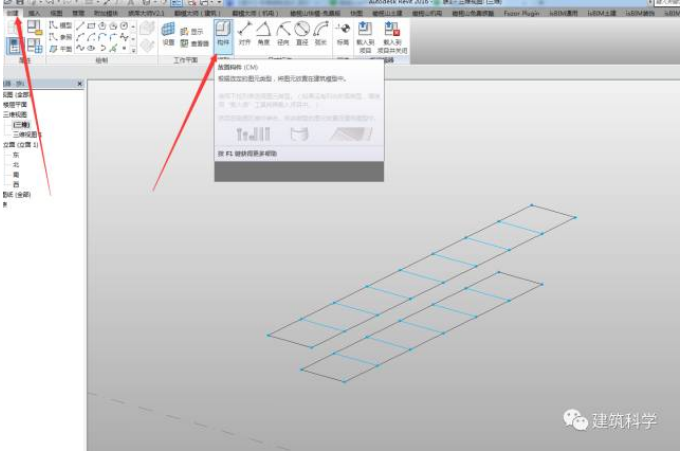Switch to the 附加模块 ribbon tab

click(105, 13)
